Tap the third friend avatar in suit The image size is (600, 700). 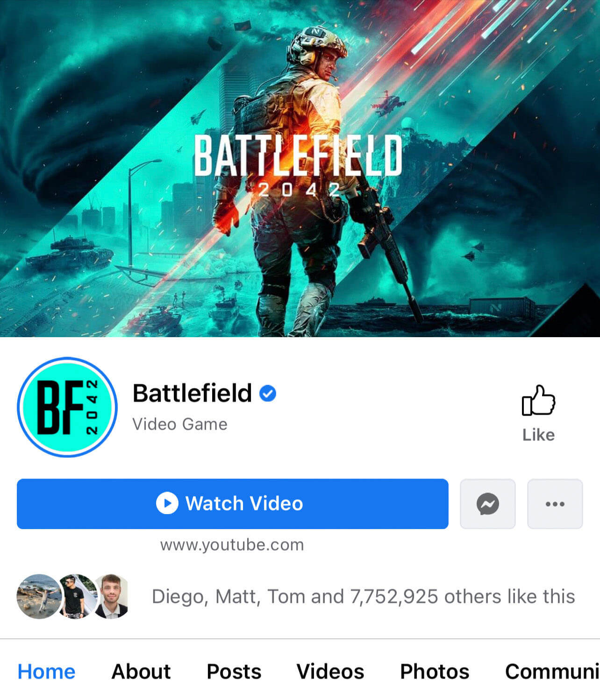point(111,596)
